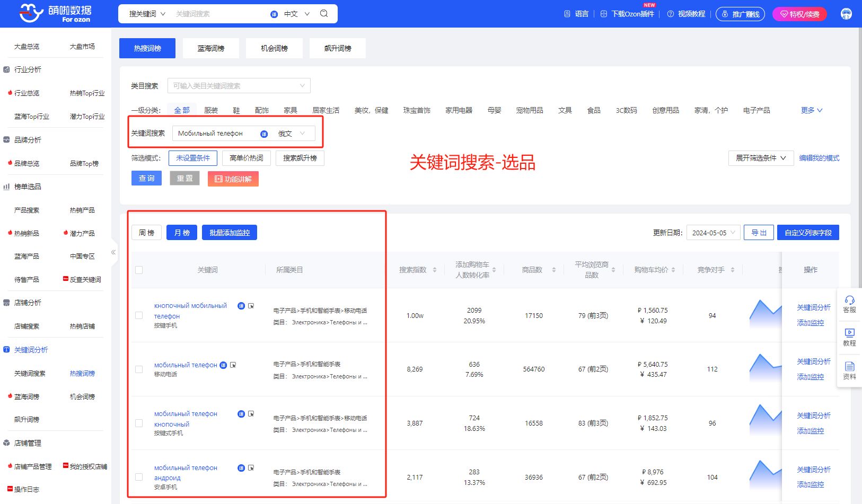Sort by 平均浏览商品数 column arrows
This screenshot has width=862, height=504.
(x=613, y=270)
